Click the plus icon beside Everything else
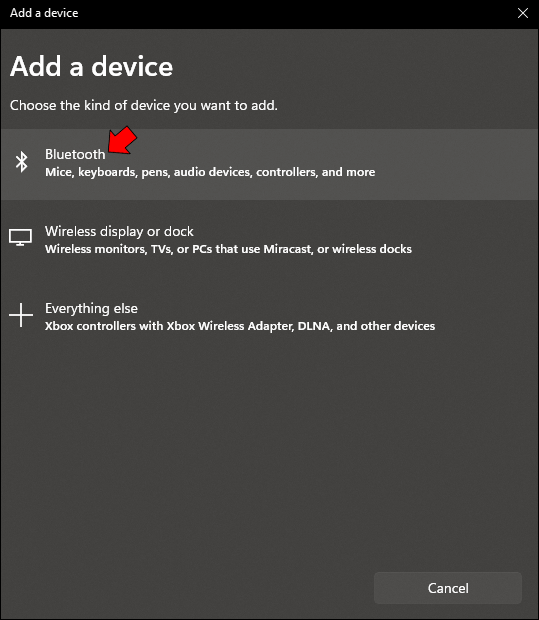539x620 pixels. 21,315
